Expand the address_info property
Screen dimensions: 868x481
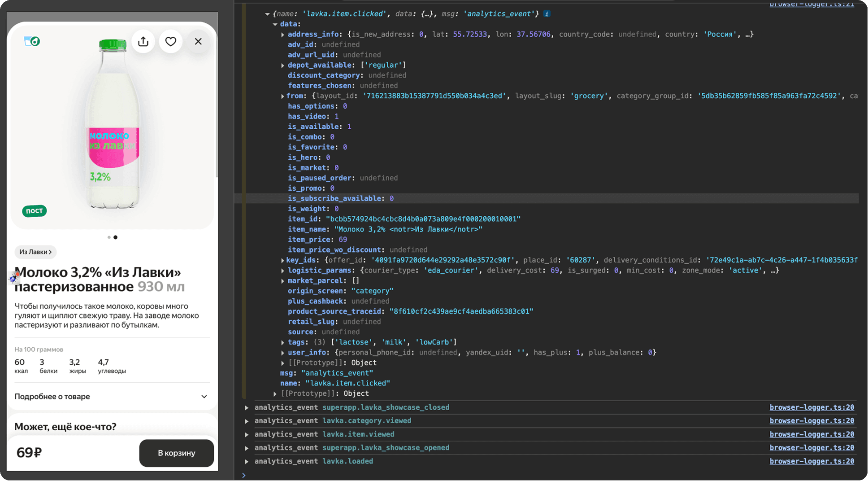282,35
